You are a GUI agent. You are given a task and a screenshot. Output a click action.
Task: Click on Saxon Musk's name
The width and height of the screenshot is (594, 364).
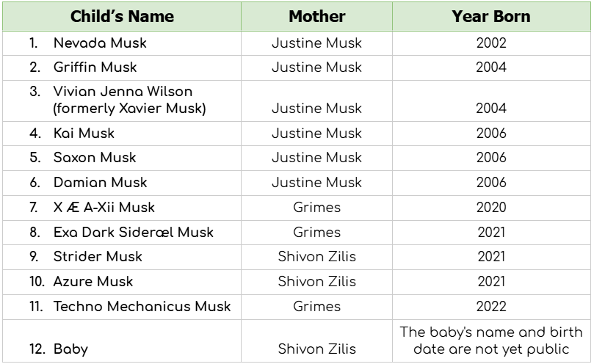pos(95,158)
